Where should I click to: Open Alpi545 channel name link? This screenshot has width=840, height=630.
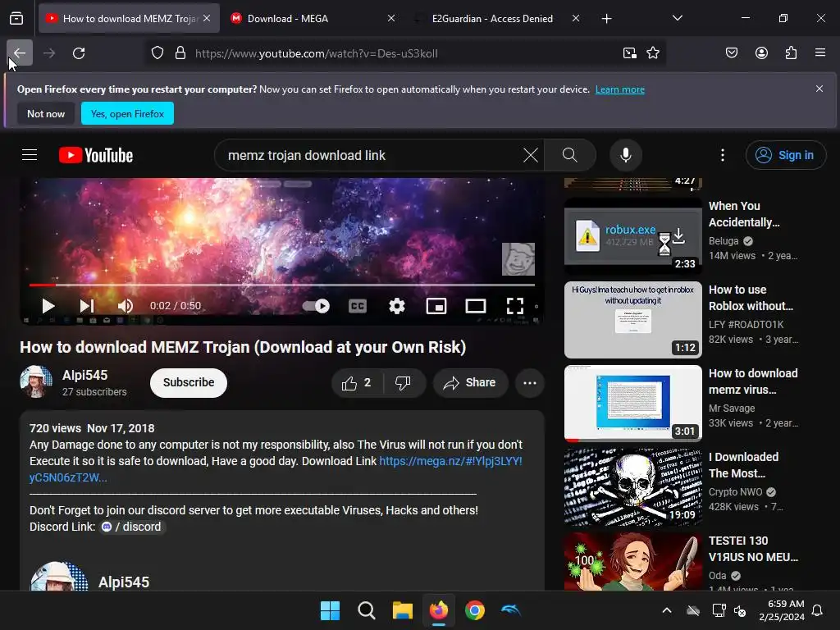click(84, 375)
